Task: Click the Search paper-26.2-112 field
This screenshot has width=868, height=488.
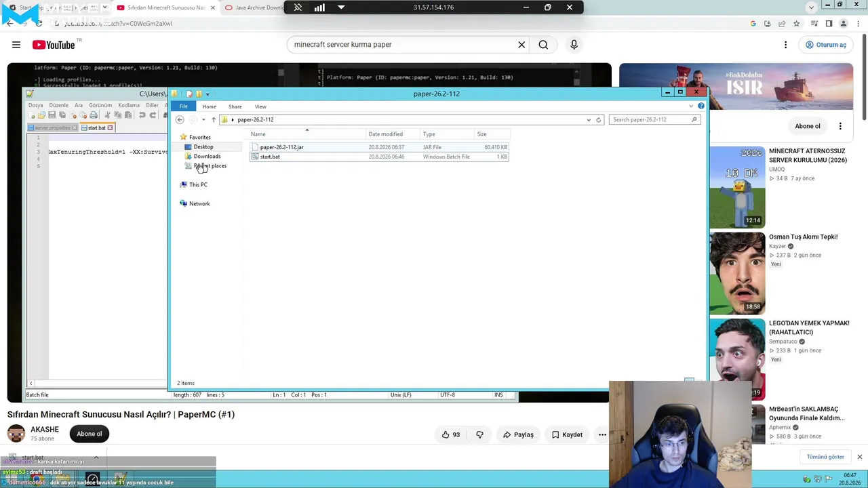Action: point(654,120)
